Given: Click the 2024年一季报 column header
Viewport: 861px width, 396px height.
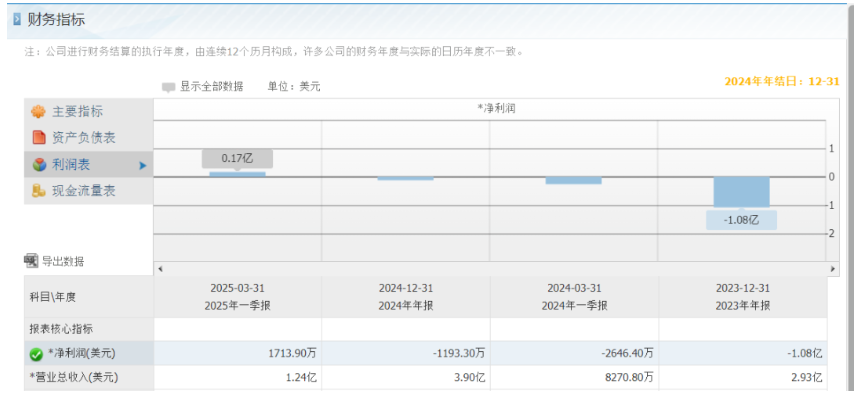Looking at the screenshot, I should (x=574, y=297).
